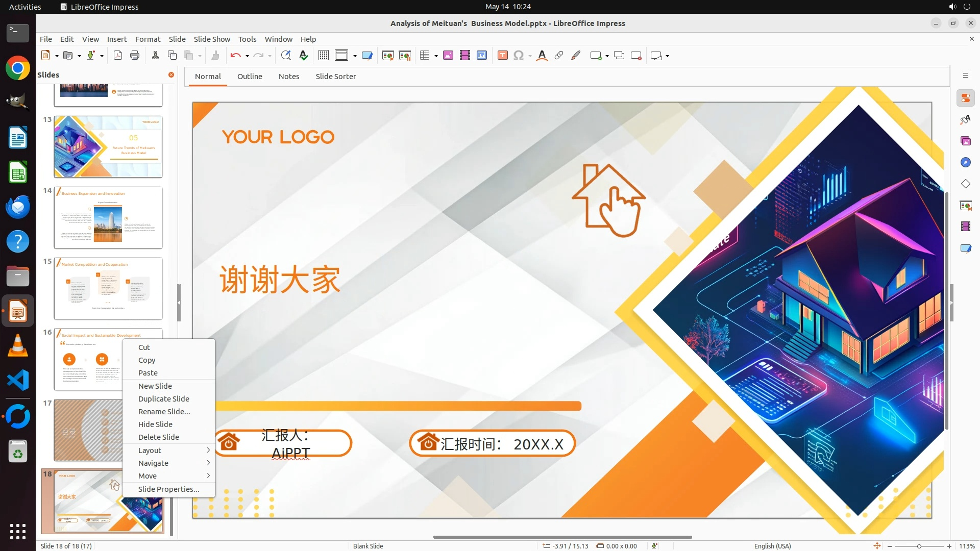The width and height of the screenshot is (980, 551).
Task: Open the Undo history dropdown arrow
Action: [247, 56]
